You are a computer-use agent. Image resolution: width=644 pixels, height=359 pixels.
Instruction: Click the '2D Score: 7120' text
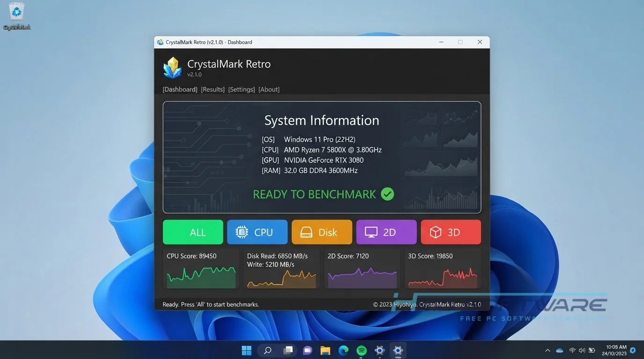[348, 256]
